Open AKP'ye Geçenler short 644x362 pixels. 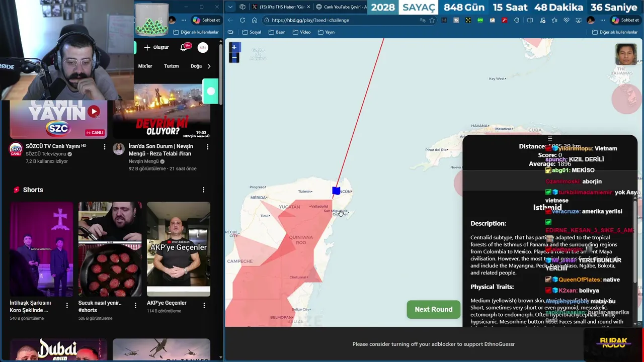[x=178, y=249]
